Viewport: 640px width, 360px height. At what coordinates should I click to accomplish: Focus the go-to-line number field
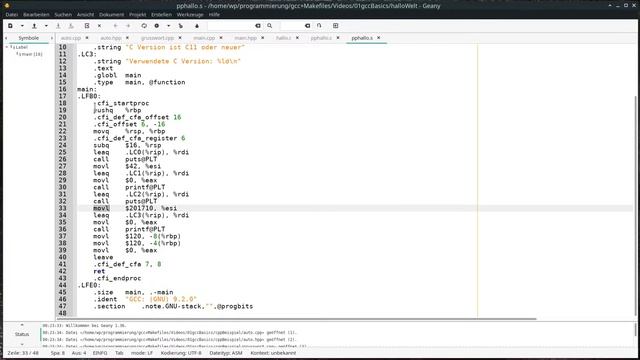pyautogui.click(x=292, y=26)
